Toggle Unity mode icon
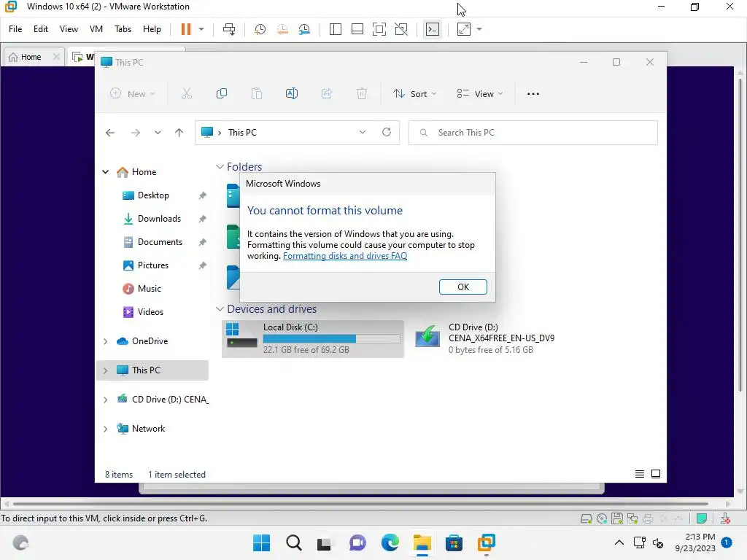Screen dimensions: 747x560 coord(401,29)
